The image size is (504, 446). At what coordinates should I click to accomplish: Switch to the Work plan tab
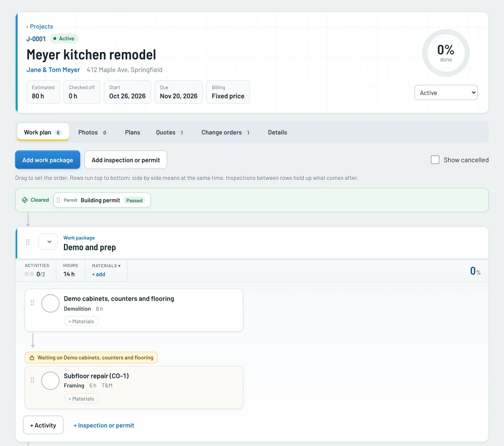coord(43,132)
